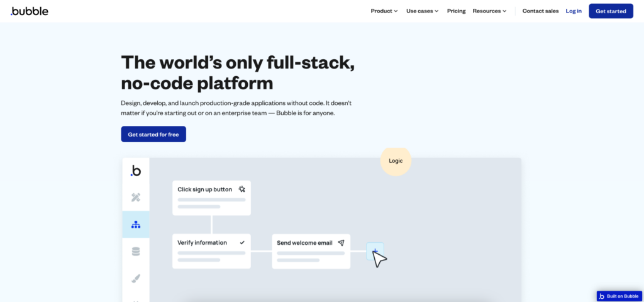Click the Get started header button
644x302 pixels.
point(611,11)
